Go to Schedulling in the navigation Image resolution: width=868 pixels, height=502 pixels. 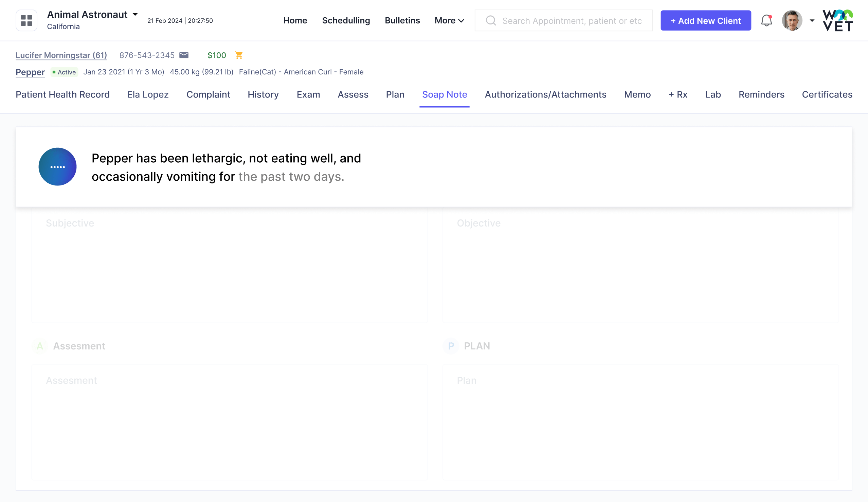[x=346, y=21]
